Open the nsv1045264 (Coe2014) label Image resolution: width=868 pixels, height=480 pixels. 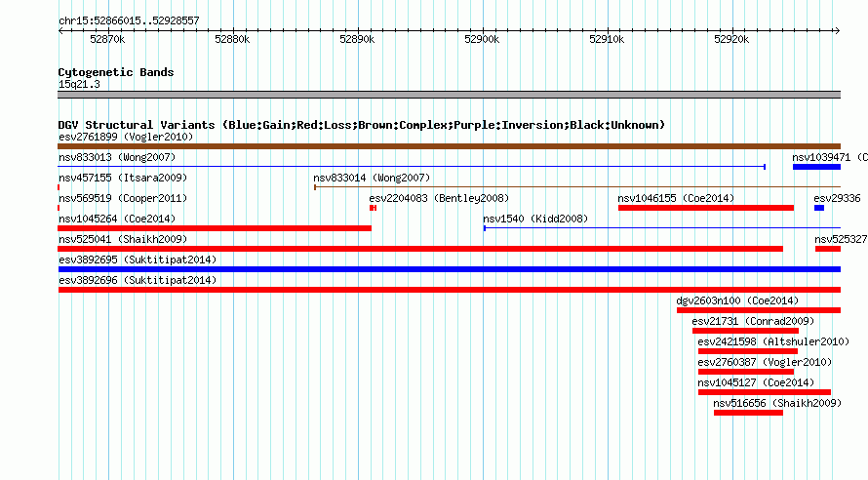click(117, 219)
